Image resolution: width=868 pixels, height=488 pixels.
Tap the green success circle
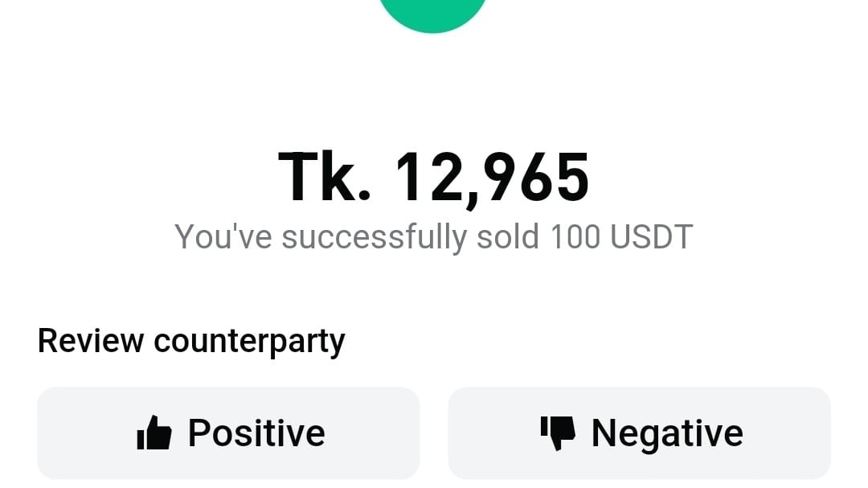pyautogui.click(x=433, y=11)
